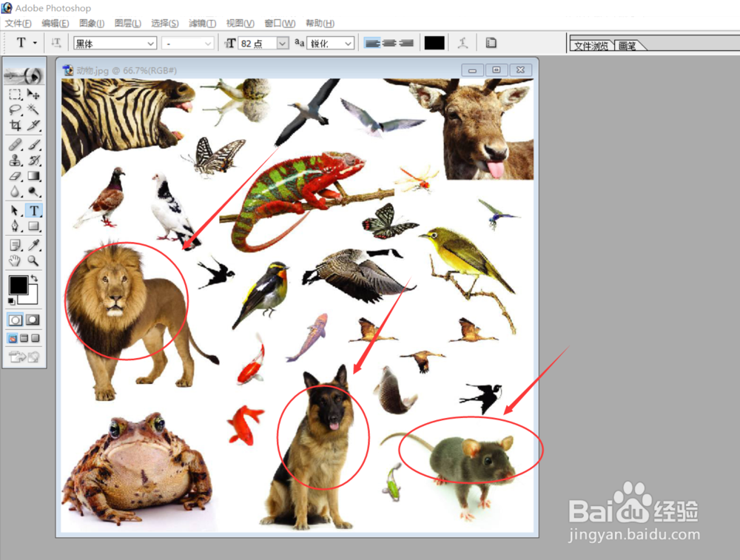740x560 pixels.
Task: Switch to Standard mode editing
Action: 15,320
